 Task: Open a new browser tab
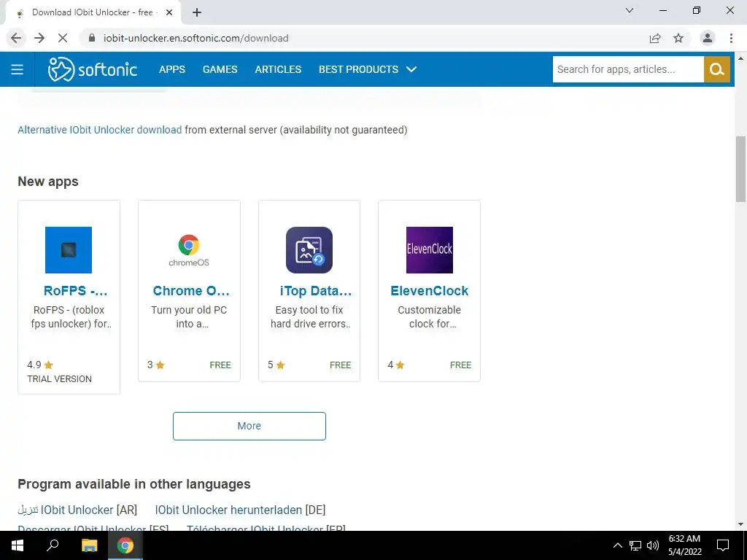click(197, 12)
